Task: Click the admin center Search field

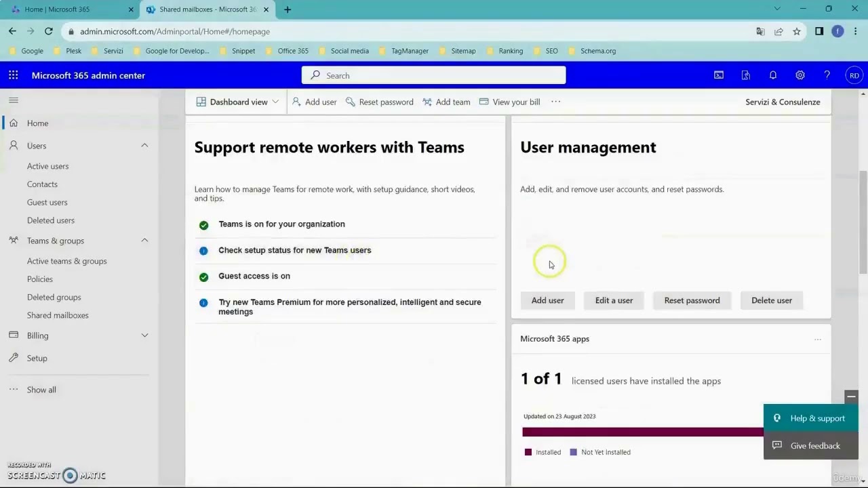Action: click(x=434, y=75)
